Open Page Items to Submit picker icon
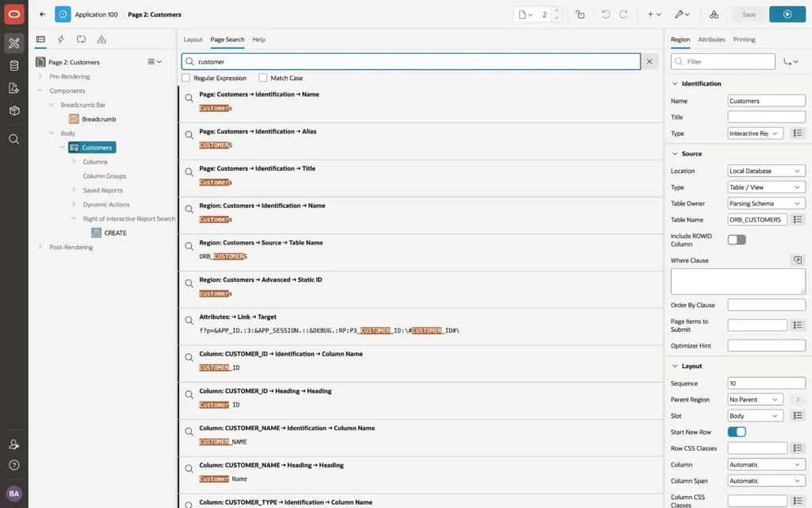 798,325
